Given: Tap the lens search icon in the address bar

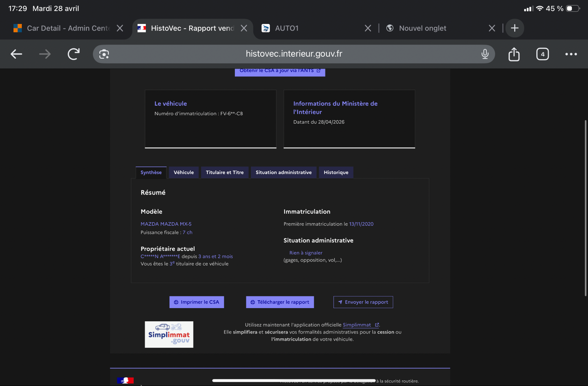Looking at the screenshot, I should click(x=104, y=54).
